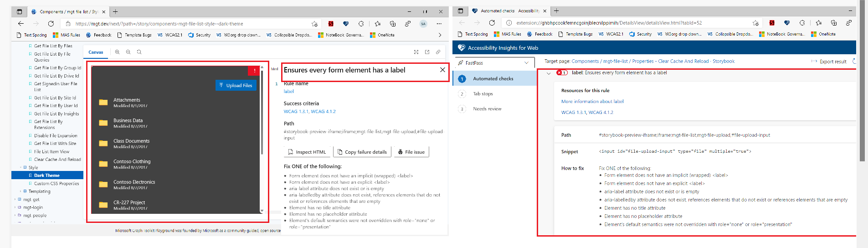This screenshot has height=248, width=868.
Task: Select Dark Theme story in sidebar
Action: point(47,175)
